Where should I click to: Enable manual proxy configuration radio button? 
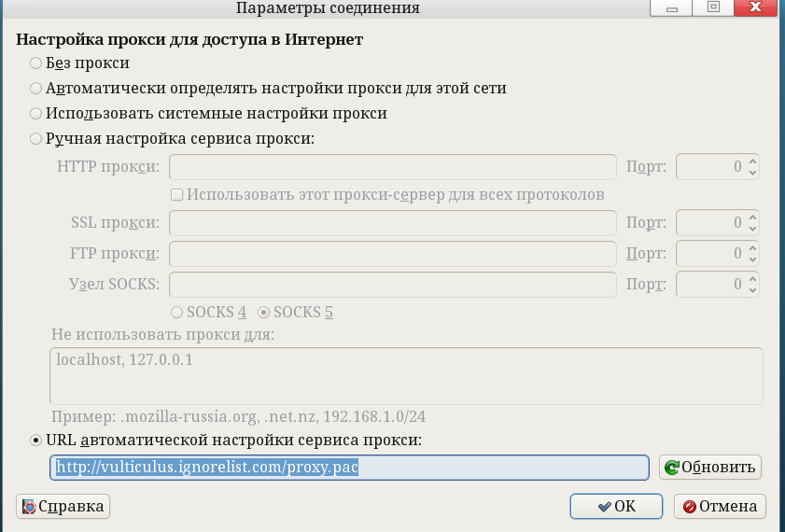pyautogui.click(x=36, y=138)
